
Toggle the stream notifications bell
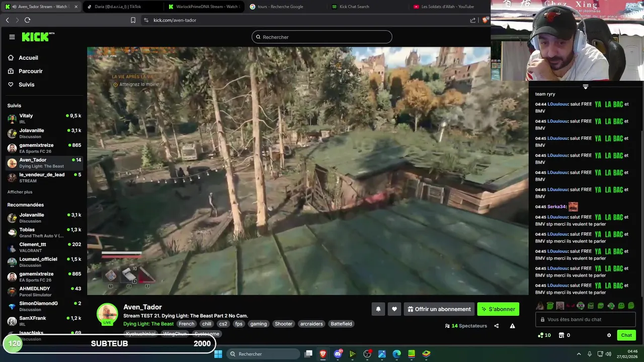(x=378, y=309)
